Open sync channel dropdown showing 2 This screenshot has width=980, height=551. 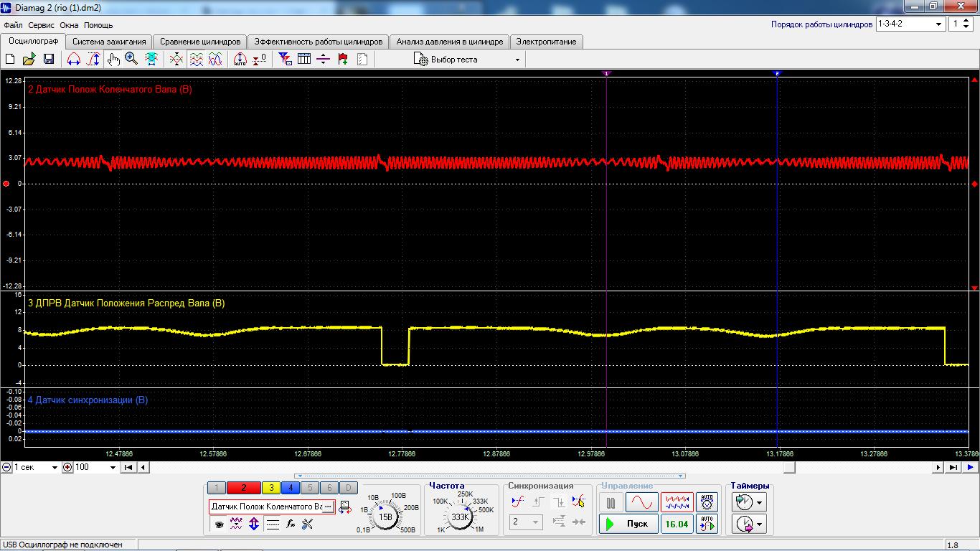pos(526,522)
